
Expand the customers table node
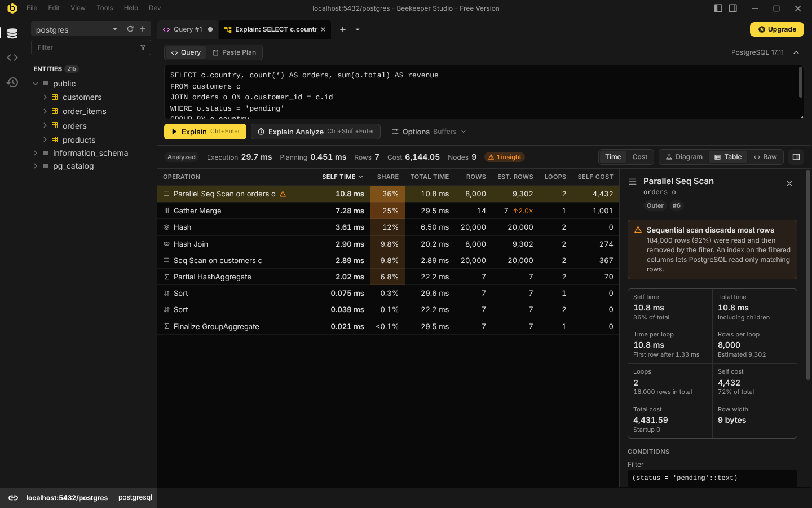click(45, 97)
